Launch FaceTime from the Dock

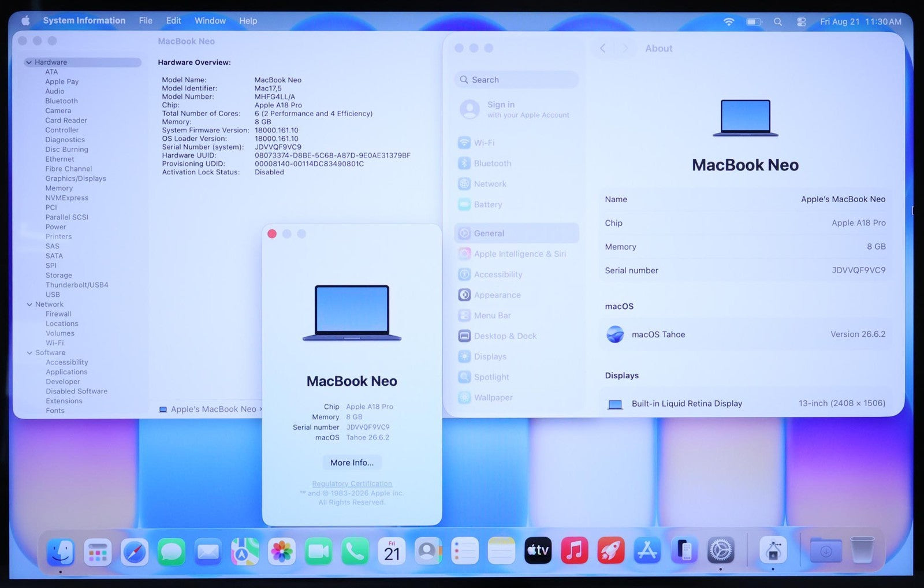tap(318, 552)
